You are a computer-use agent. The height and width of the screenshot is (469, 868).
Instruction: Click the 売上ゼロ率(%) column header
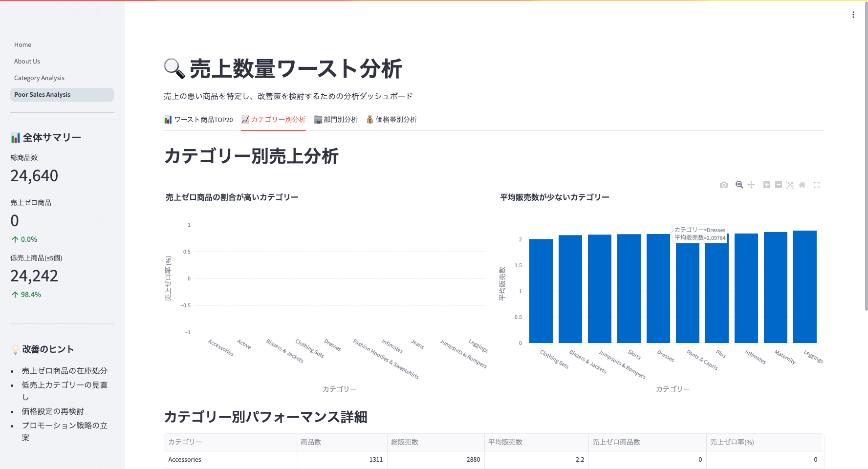pos(732,442)
